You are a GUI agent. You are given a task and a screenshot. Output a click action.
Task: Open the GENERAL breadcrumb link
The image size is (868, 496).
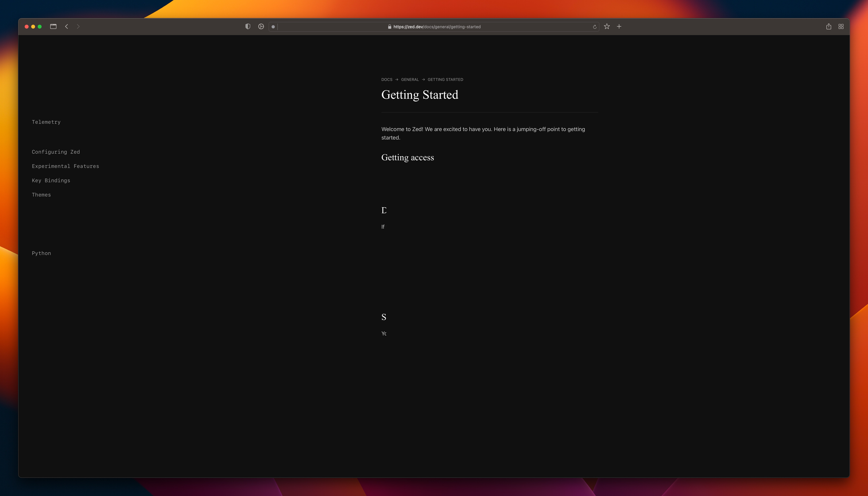410,80
